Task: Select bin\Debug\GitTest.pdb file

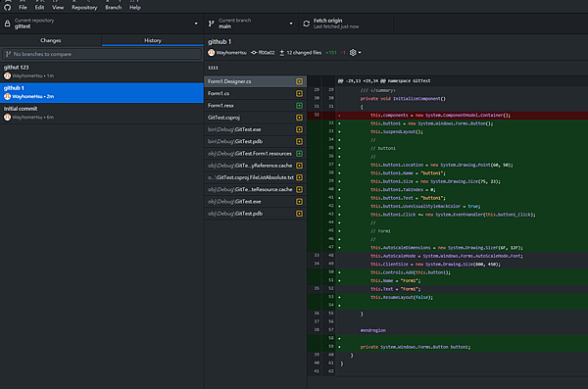Action: pyautogui.click(x=256, y=141)
